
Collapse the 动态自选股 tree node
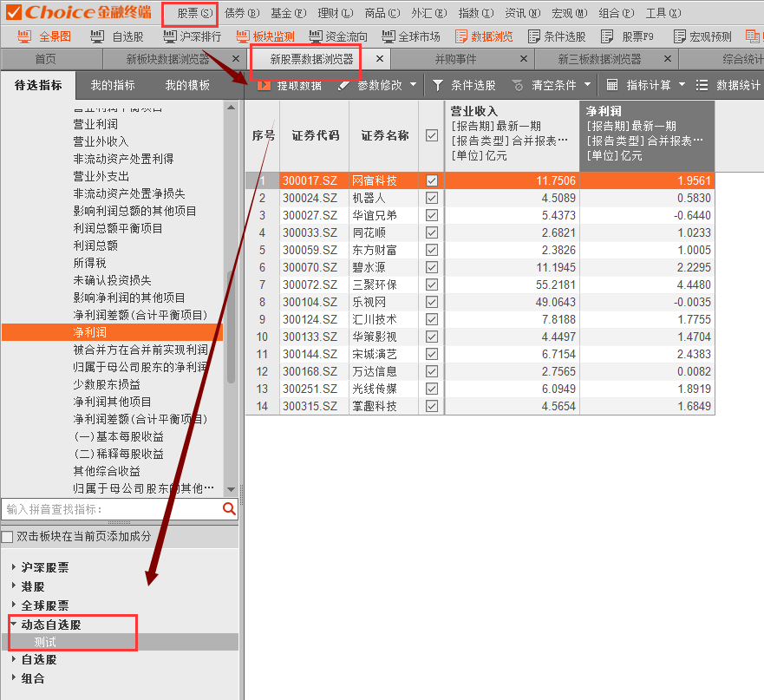pyautogui.click(x=14, y=625)
